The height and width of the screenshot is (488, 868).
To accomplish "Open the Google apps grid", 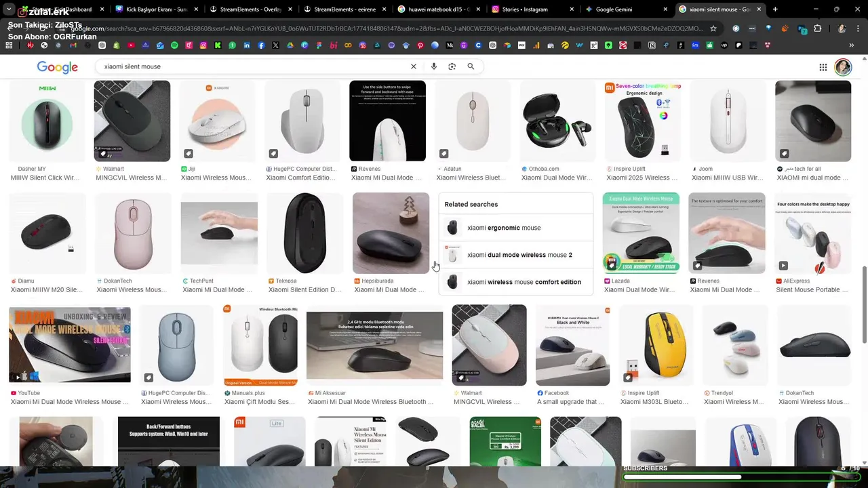I will tap(823, 67).
